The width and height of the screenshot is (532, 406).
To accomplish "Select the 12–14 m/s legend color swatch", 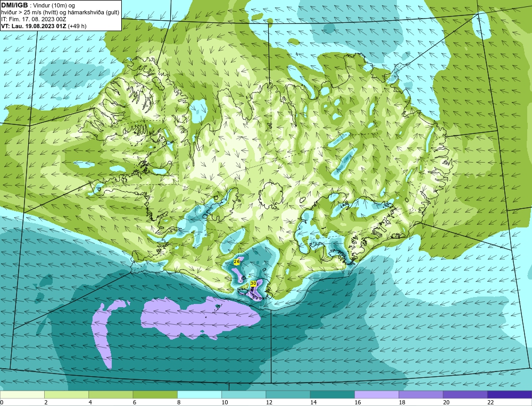I will tap(288, 395).
